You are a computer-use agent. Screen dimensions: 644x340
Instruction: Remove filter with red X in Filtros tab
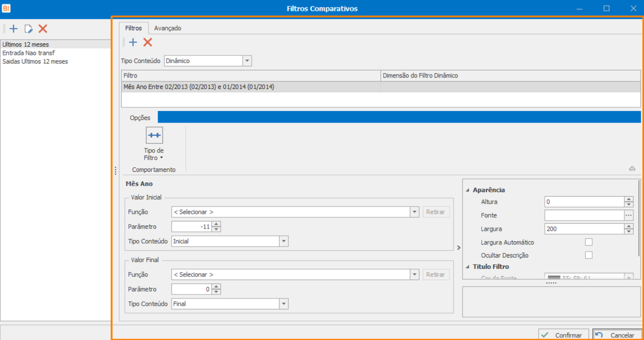[x=147, y=42]
